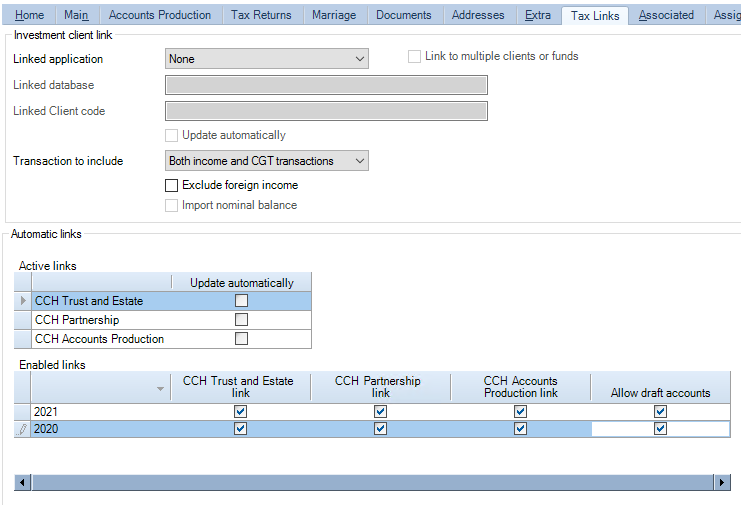Toggle Import nominal balance checkbox
This screenshot has width=741, height=505.
(171, 205)
